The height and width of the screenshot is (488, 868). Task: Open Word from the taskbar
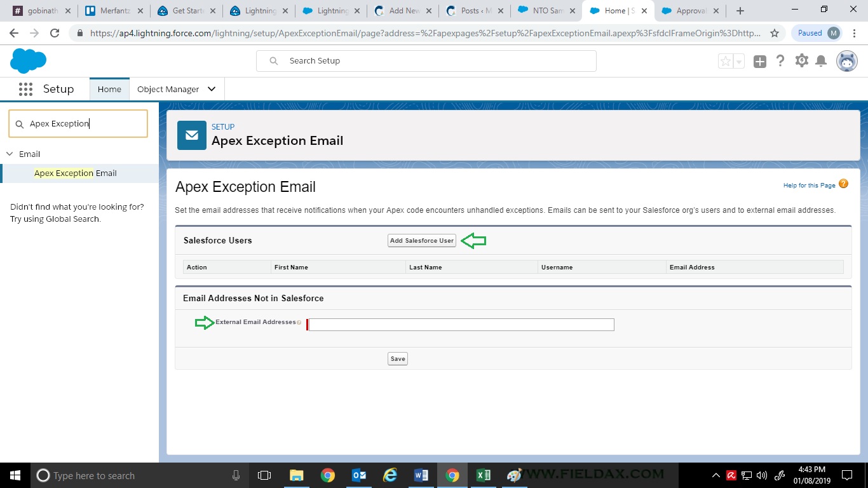tap(421, 475)
